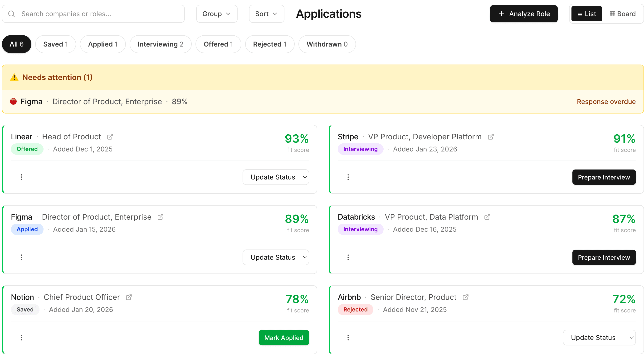
Task: Open the Notion Chief Product Officer posting link
Action: click(129, 297)
